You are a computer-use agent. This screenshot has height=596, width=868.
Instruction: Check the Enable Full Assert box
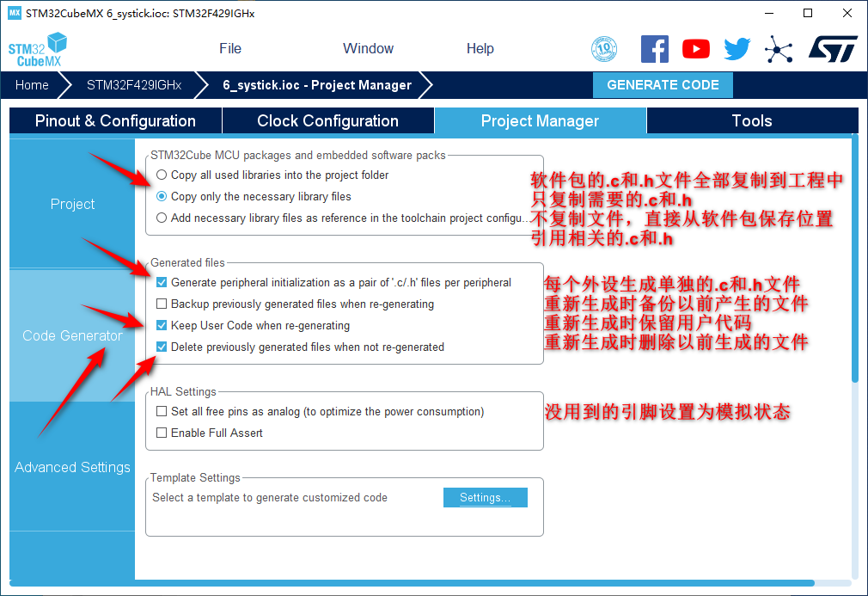(x=162, y=433)
